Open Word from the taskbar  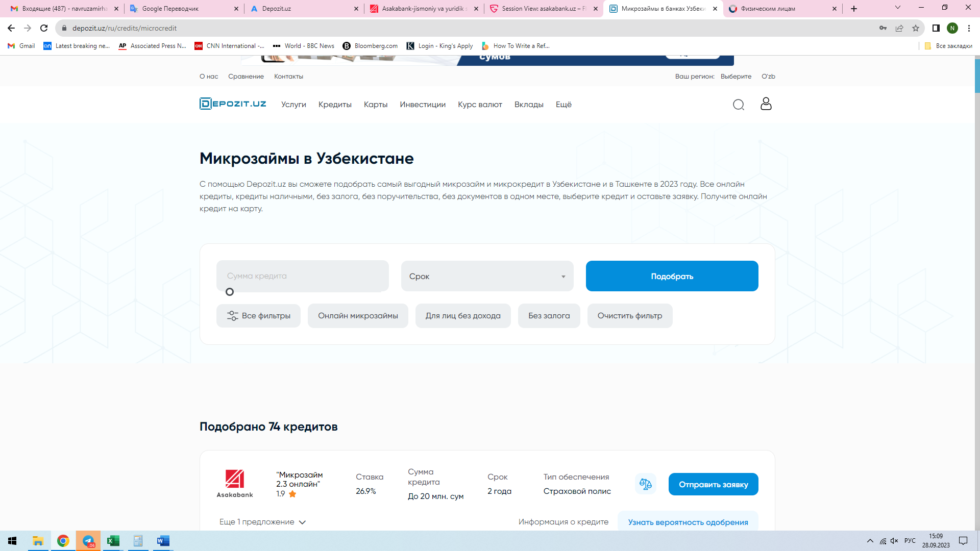[x=163, y=541]
